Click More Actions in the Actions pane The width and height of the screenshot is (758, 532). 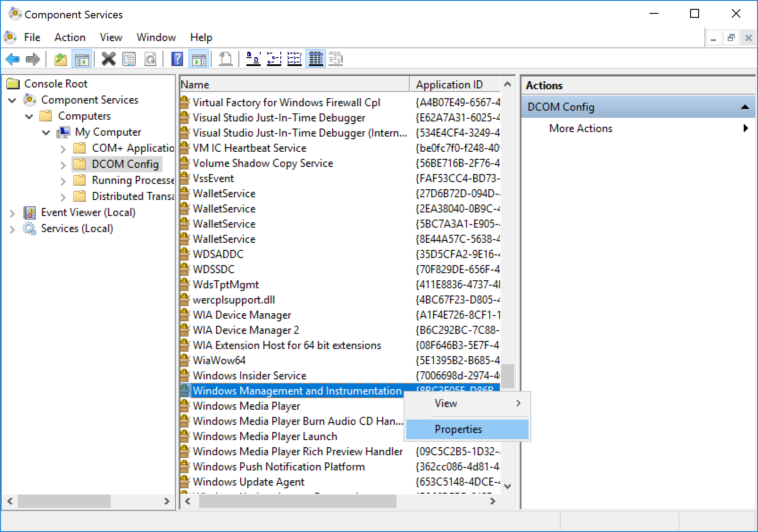580,129
